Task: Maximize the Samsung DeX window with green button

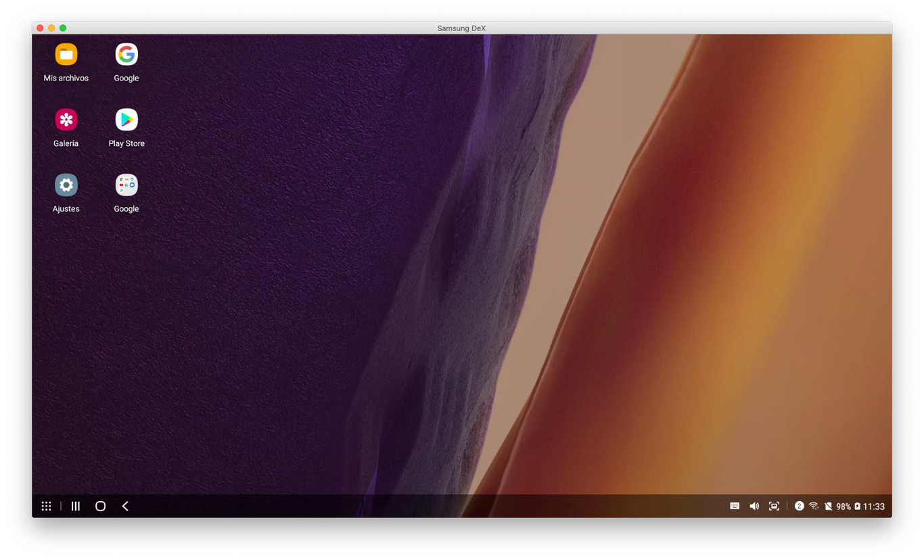Action: [x=63, y=28]
